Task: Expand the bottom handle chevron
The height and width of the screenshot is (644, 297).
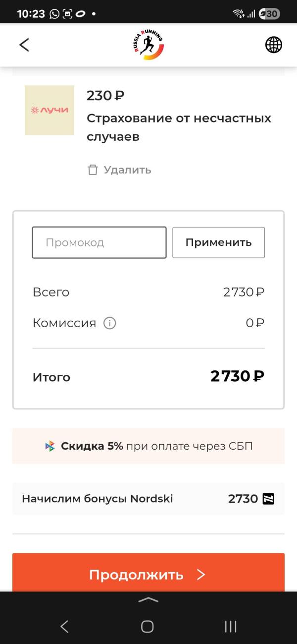Action: click(148, 599)
